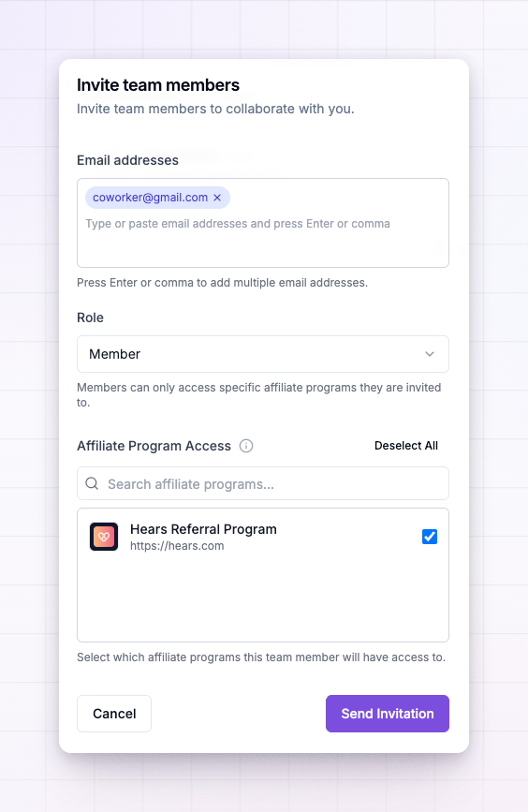Screen dimensions: 528x812
Task: Click the chevron arrow in Role selector
Action: [x=430, y=354]
